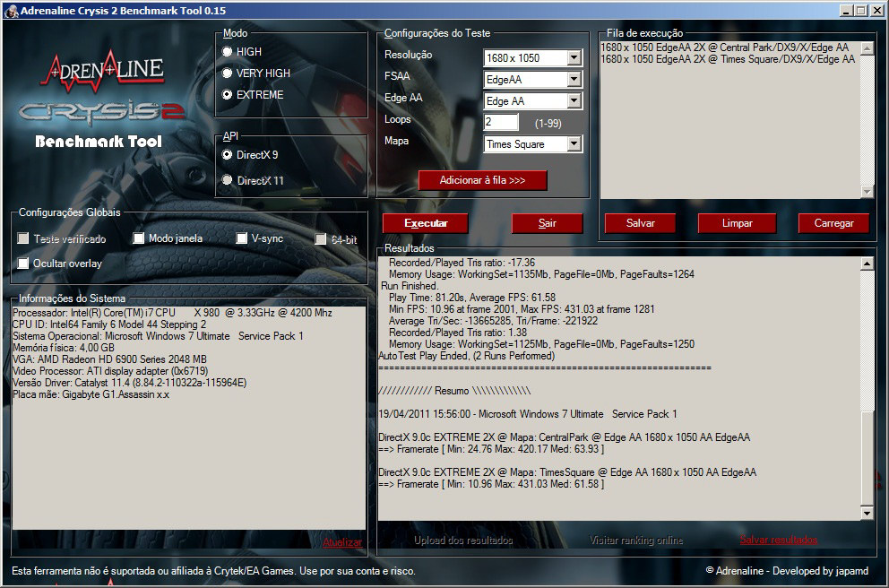Viewport: 889px width, 588px height.
Task: Click the Sistema Operacional Windows 7 line
Action: tap(158, 335)
